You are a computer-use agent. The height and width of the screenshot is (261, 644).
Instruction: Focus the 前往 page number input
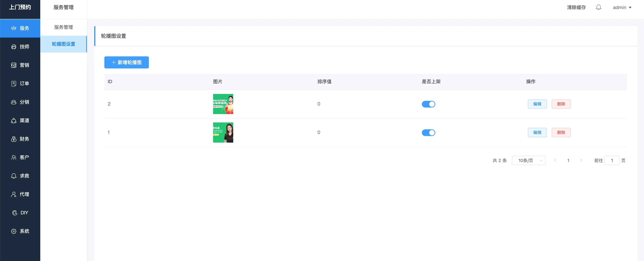612,161
